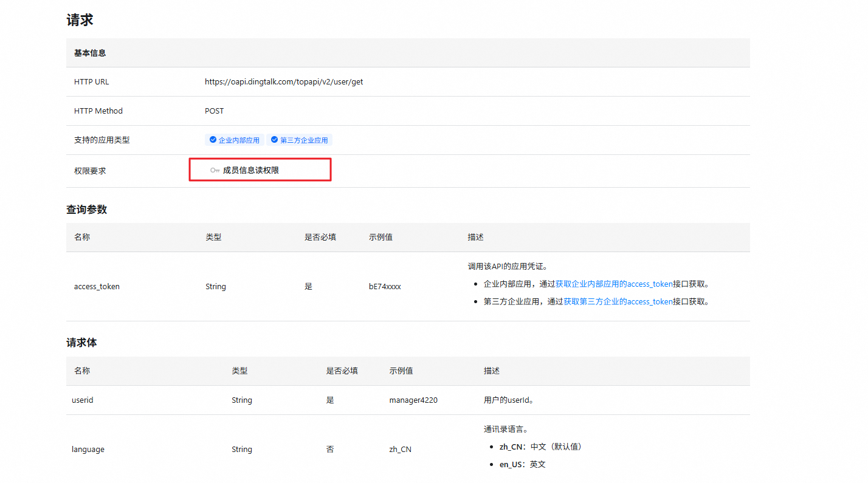Screen dimensions: 868x483
Task: Click the HTTP Method row label
Action: click(98, 111)
